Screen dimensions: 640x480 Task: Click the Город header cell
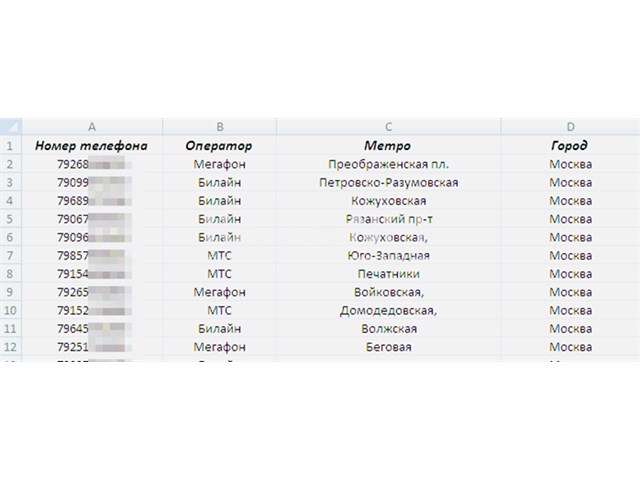click(571, 145)
